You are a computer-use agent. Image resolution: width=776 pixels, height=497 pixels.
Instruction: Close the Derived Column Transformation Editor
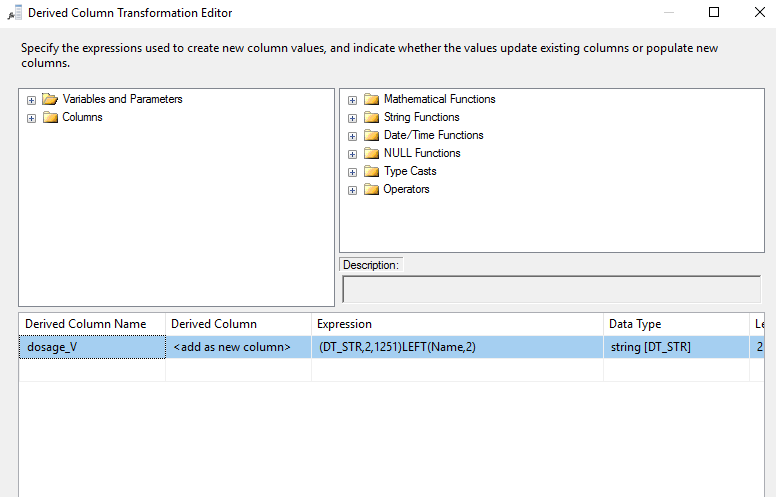click(x=760, y=12)
